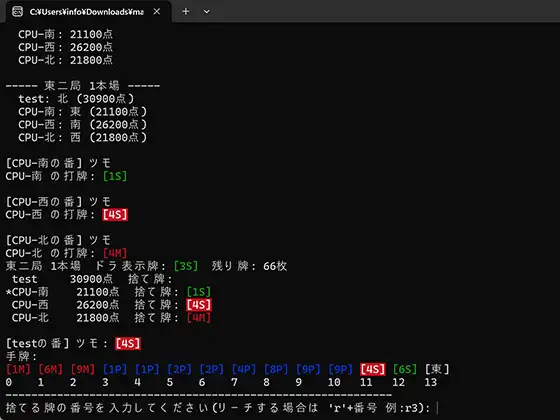The image size is (560, 420).
Task: Click test: 北 (30900点) line
Action: click(76, 99)
